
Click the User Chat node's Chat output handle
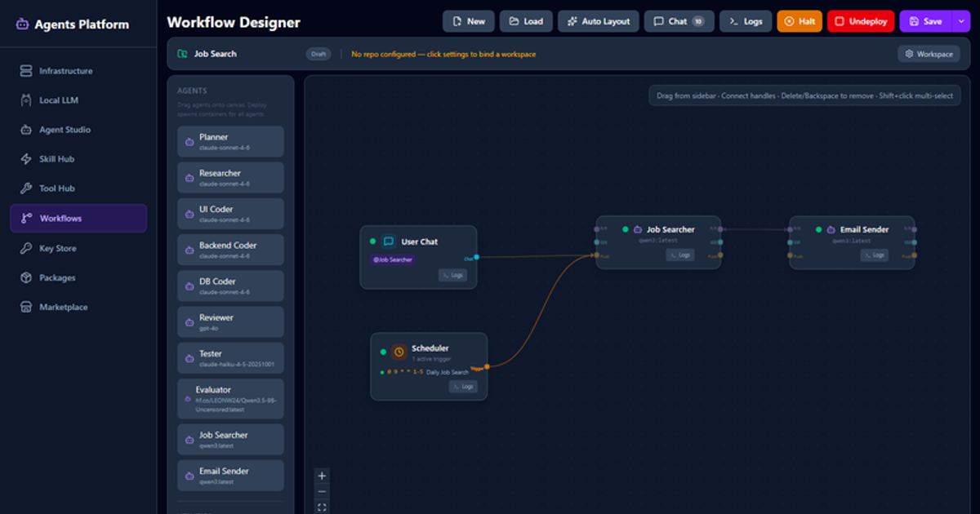(x=476, y=257)
